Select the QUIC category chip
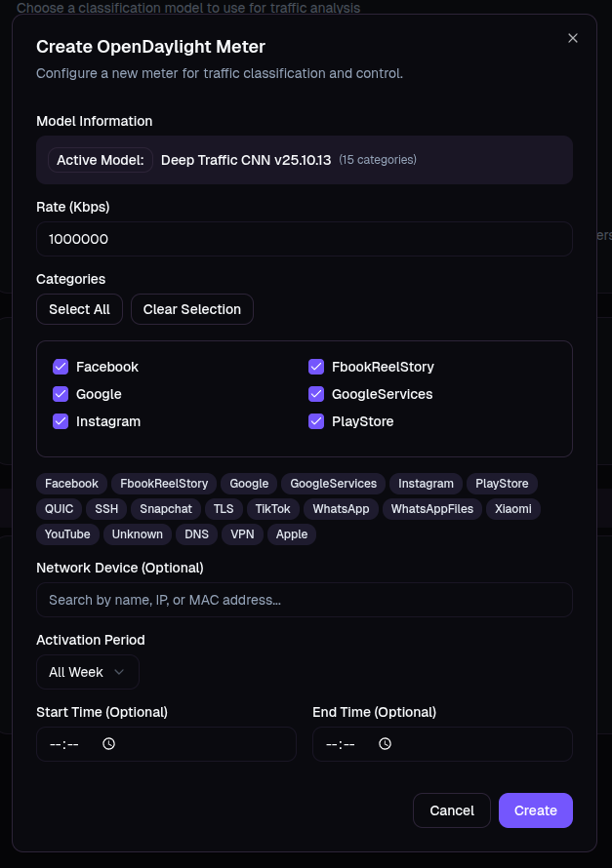Screen dimensions: 612x868 (x=59, y=508)
